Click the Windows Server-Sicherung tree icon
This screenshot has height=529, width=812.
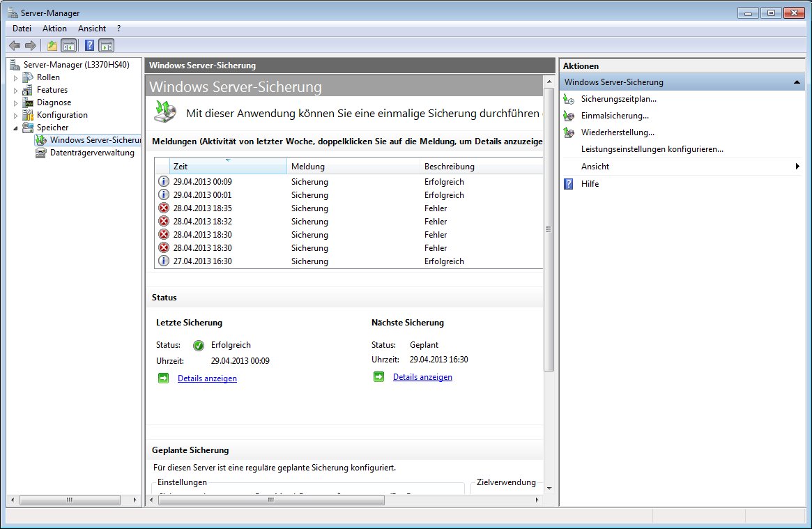[41, 140]
